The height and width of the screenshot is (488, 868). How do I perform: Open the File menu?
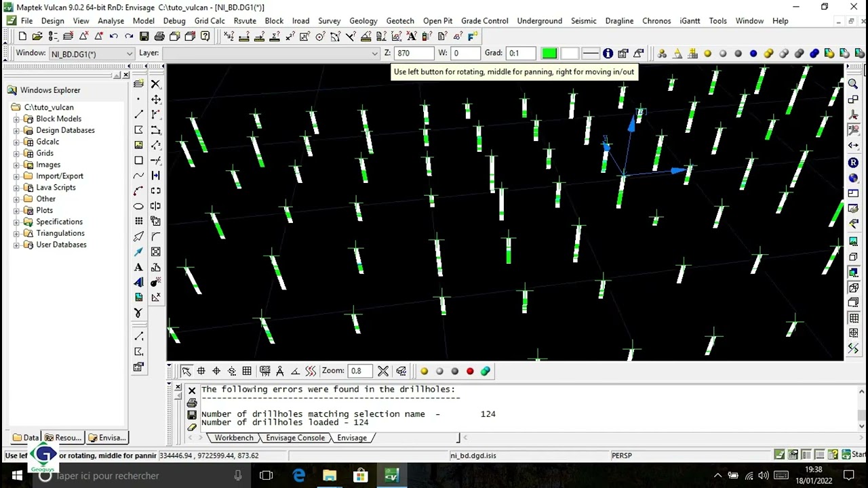click(26, 21)
